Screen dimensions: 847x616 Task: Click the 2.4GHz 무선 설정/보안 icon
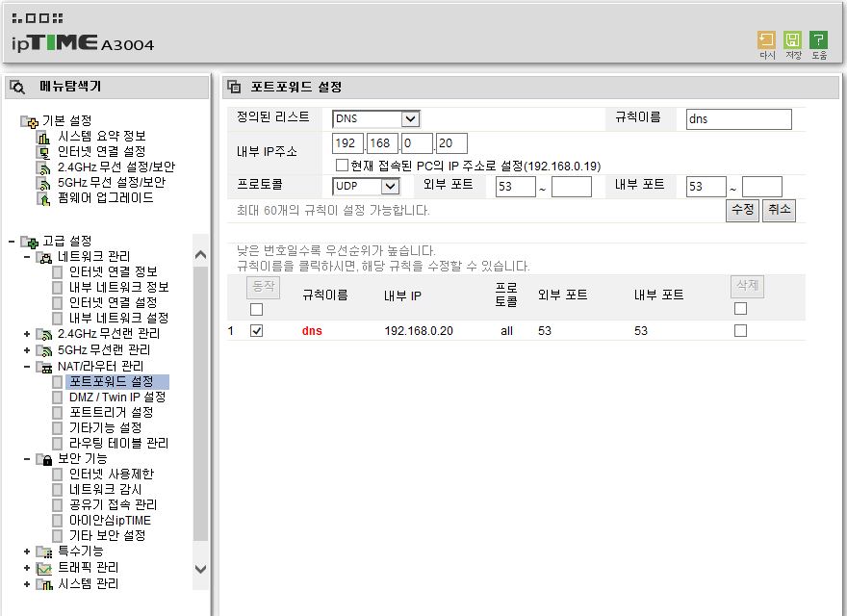coord(43,168)
